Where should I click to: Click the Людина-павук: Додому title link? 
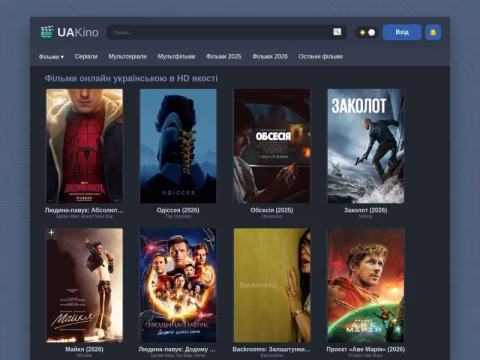(177, 349)
